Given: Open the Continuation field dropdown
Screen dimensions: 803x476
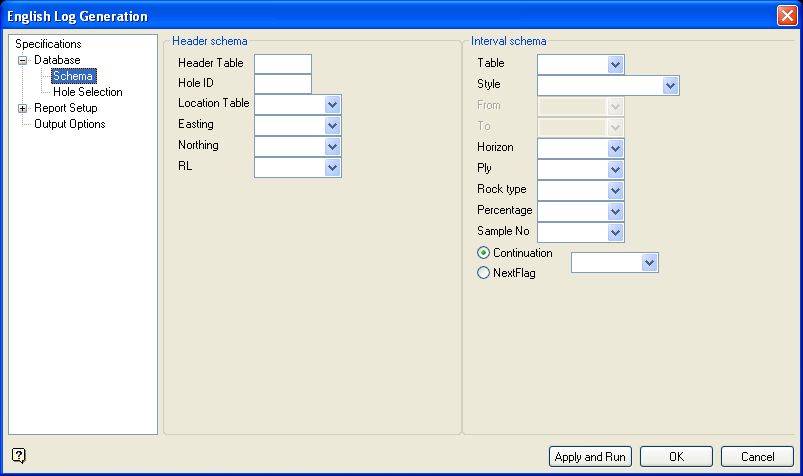Looking at the screenshot, I should click(649, 263).
